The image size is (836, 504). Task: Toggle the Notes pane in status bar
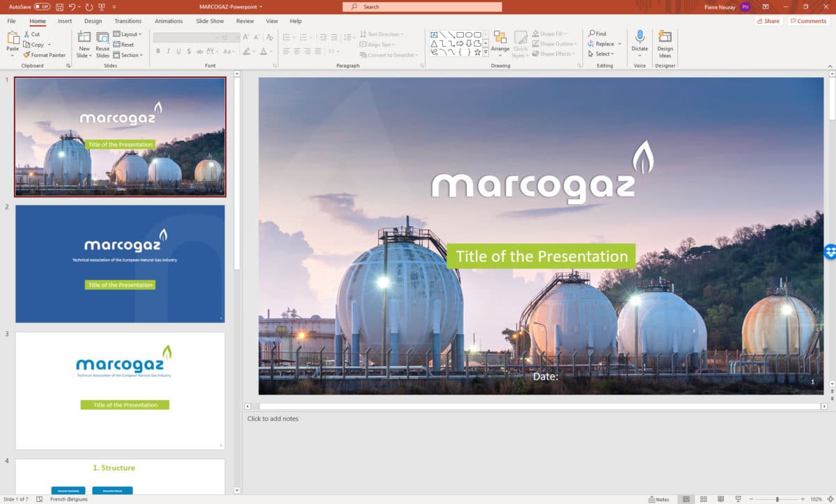click(x=658, y=499)
